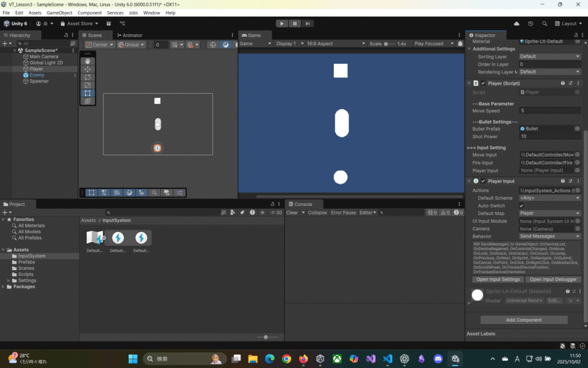Toggle the Player Input component checkbox
Screen dimensions: 588x368
[x=483, y=181]
